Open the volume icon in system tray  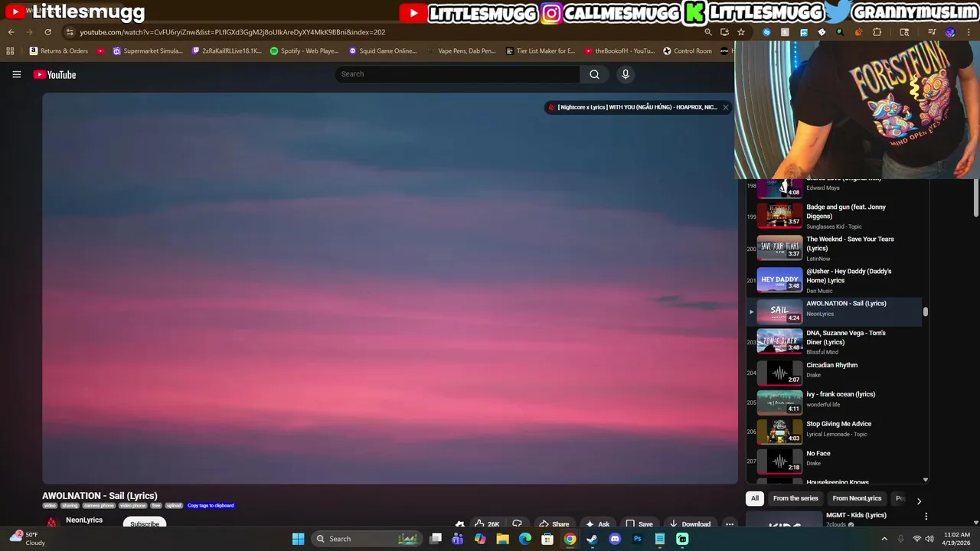tap(929, 539)
